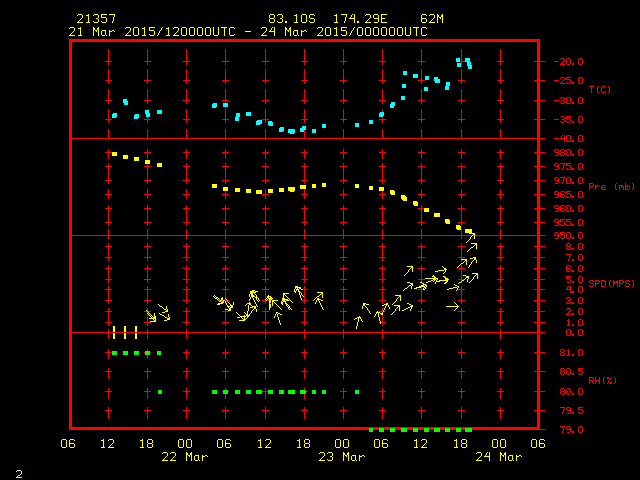Click the 3.0 wind speed tick value
The width and height of the screenshot is (640, 480).
pos(574,301)
